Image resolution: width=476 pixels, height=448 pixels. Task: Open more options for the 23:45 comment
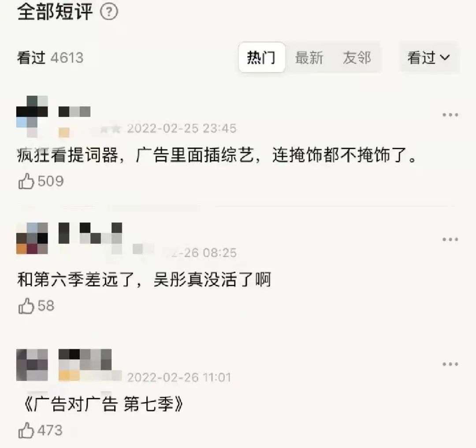click(450, 115)
